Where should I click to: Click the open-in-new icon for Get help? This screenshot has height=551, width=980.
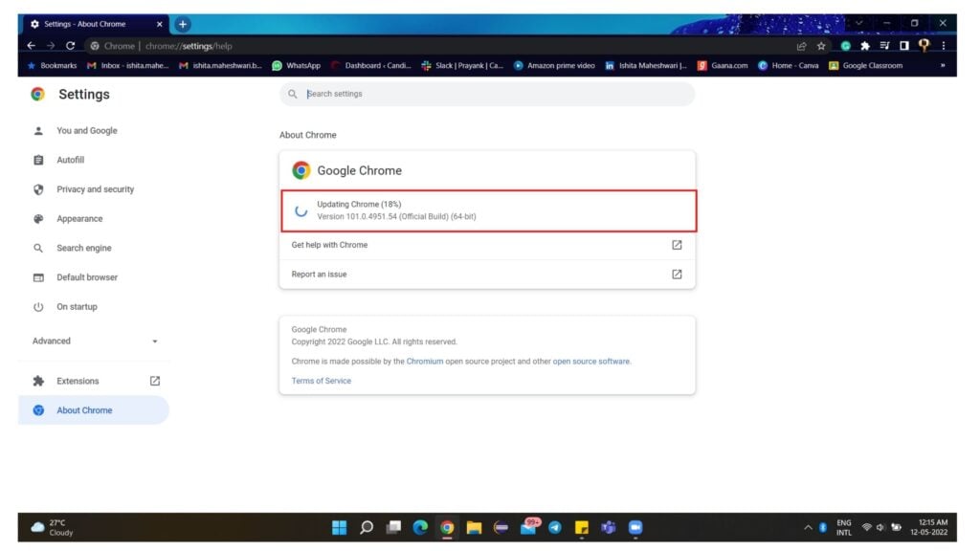click(677, 245)
